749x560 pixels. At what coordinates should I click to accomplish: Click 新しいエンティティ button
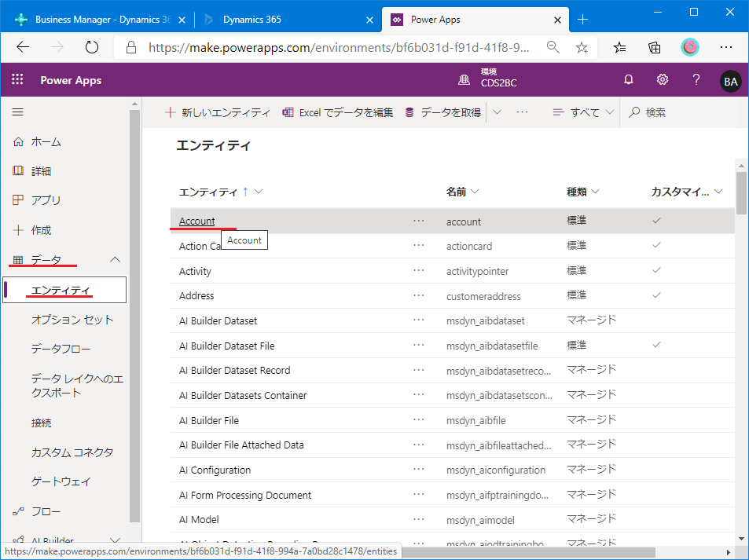tap(218, 112)
